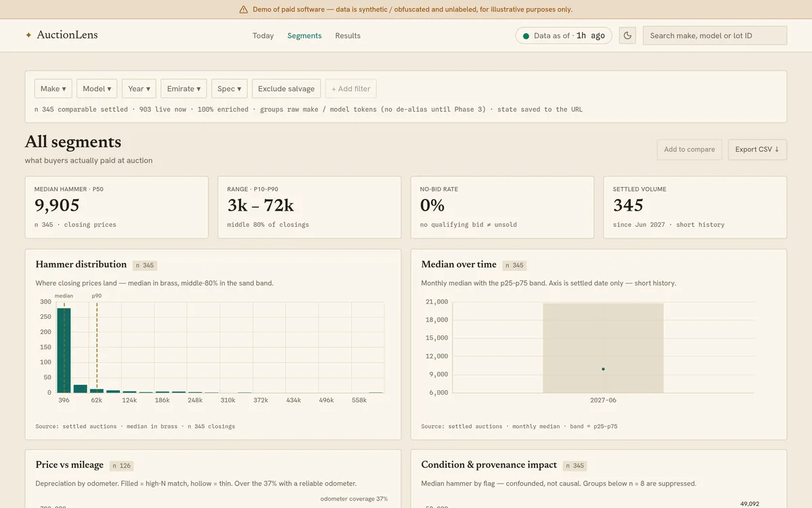Click the AuctionLens star logo

tap(28, 35)
